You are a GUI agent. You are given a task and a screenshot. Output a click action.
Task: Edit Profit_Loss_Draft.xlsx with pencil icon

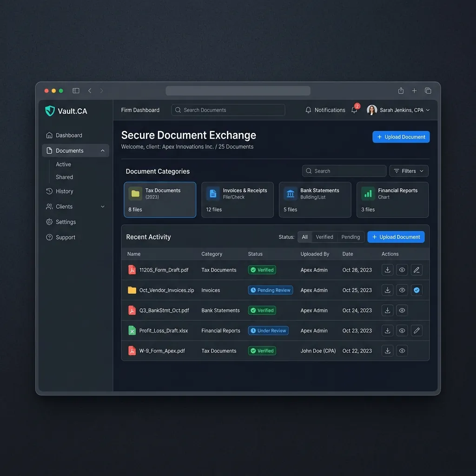416,331
